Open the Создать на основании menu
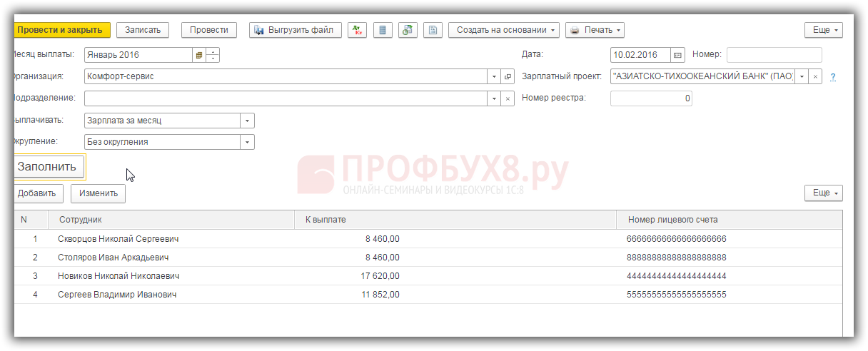This screenshot has height=351, width=868. [x=503, y=30]
